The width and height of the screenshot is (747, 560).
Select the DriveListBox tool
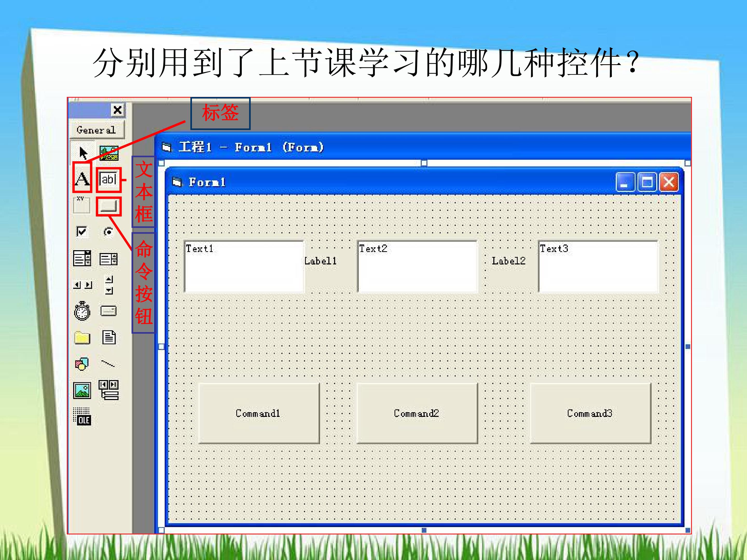[108, 311]
